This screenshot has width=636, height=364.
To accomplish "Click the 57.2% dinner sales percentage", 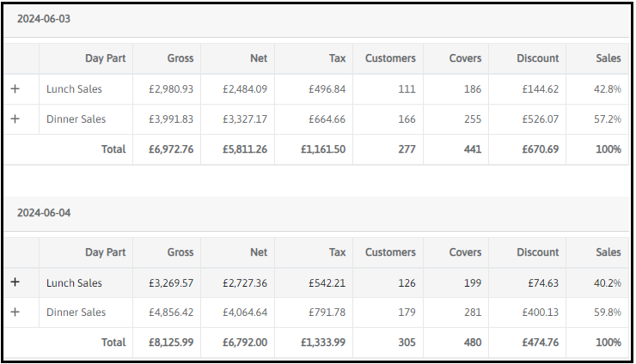I will point(607,119).
